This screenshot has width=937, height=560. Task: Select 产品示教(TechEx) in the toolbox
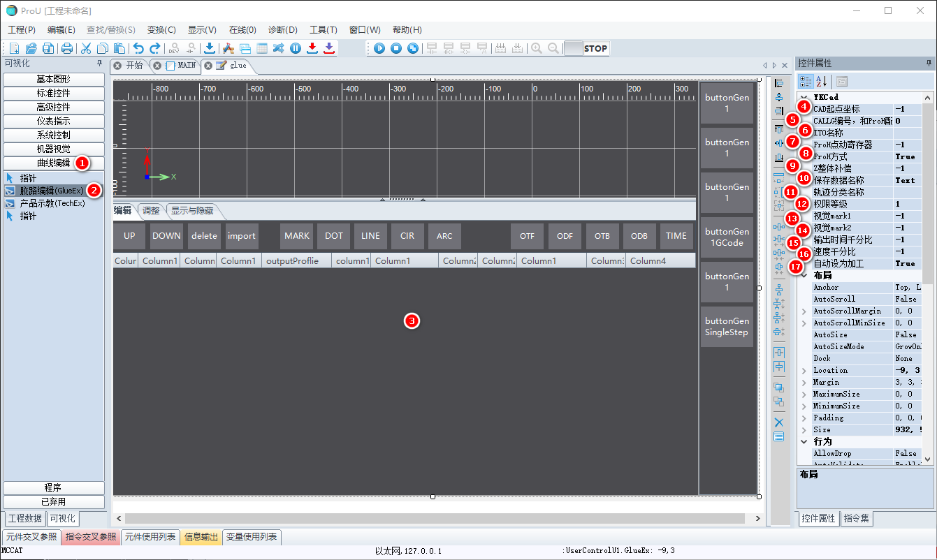[52, 203]
